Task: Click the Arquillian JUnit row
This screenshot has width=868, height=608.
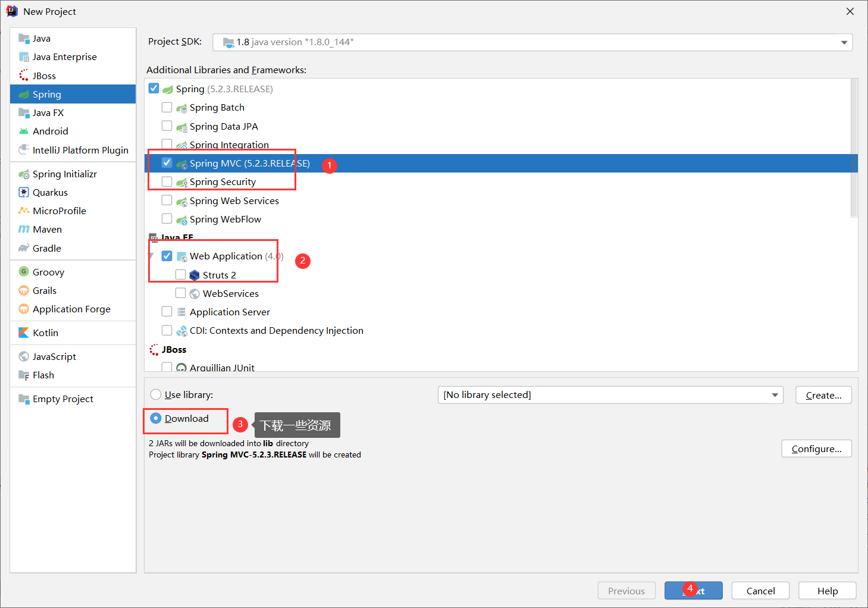Action: 501,367
